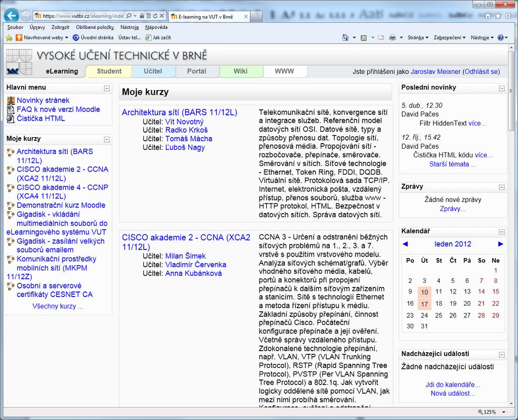Open the Oblíbené položky menu

95,27
